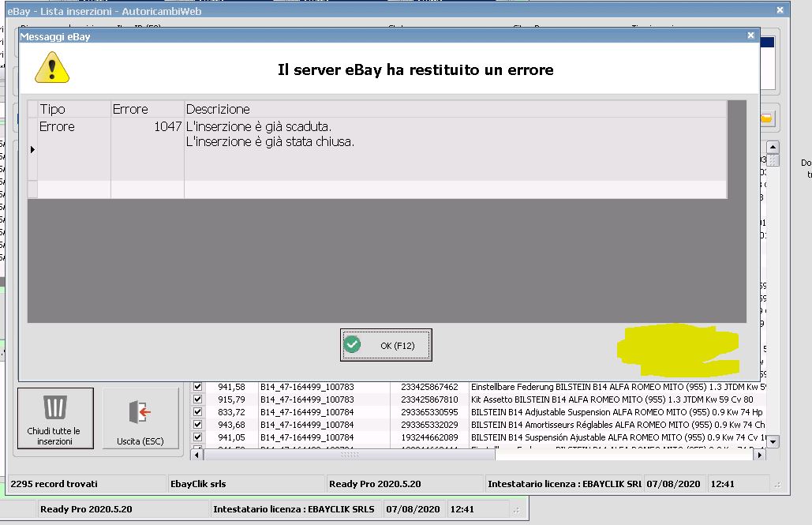Select the "Errore" type cell in grid

coord(74,148)
